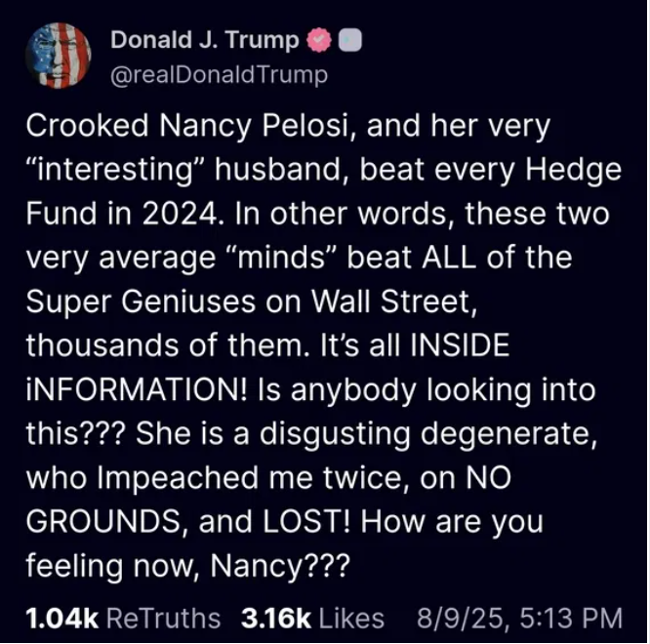Click the quoted word "interesting"

click(x=114, y=170)
